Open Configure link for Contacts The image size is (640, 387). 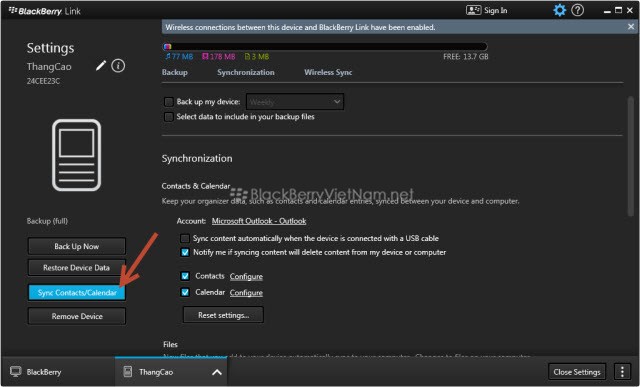tap(246, 276)
